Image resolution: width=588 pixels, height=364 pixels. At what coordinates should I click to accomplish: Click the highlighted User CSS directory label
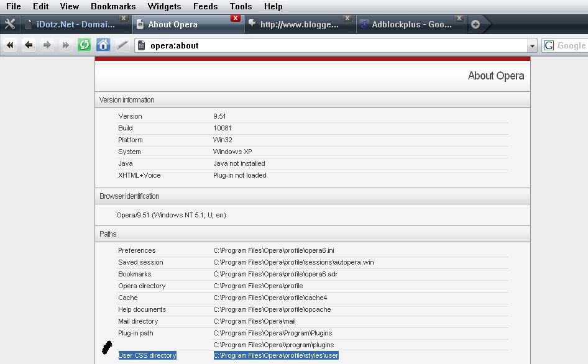(x=147, y=355)
